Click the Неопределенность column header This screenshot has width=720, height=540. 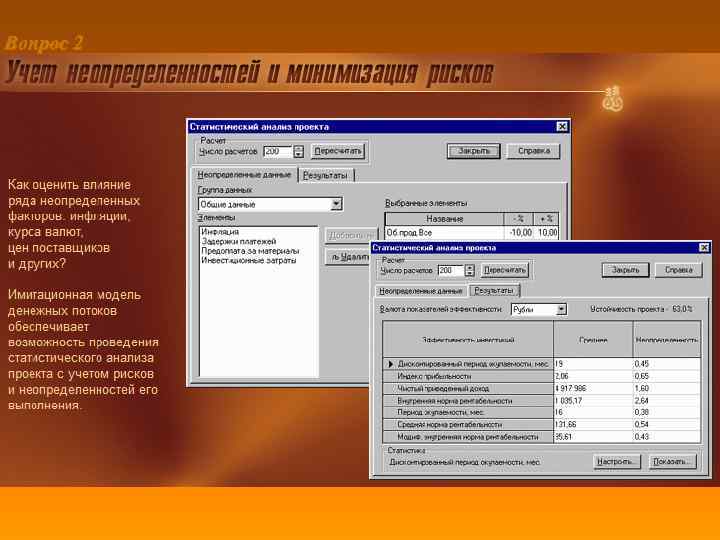(667, 340)
